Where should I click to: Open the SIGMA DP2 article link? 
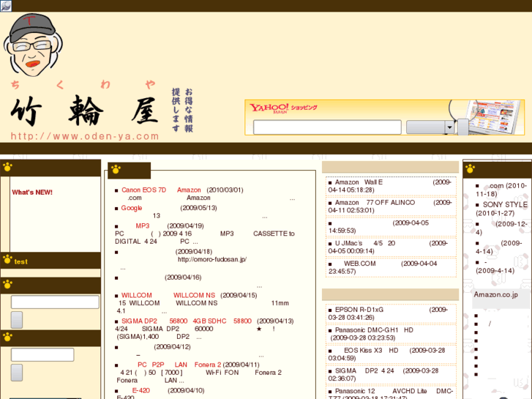click(x=140, y=321)
